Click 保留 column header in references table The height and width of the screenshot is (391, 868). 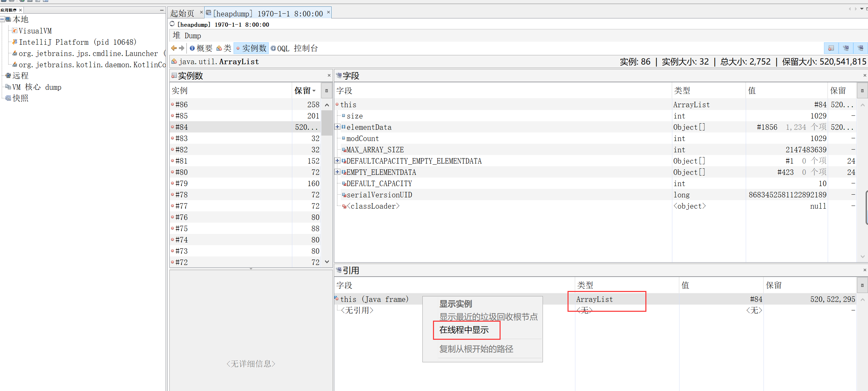tap(810, 285)
